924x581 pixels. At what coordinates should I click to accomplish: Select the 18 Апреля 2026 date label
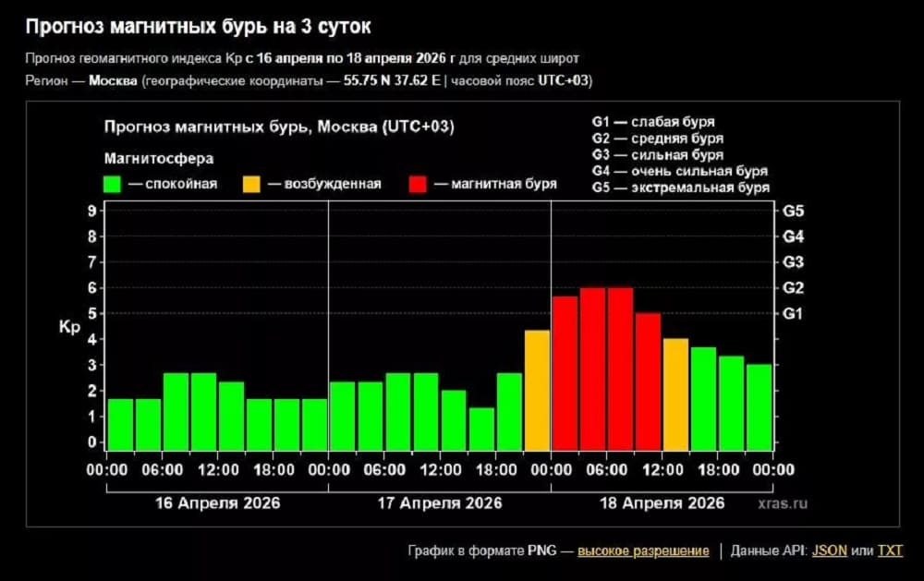point(661,503)
